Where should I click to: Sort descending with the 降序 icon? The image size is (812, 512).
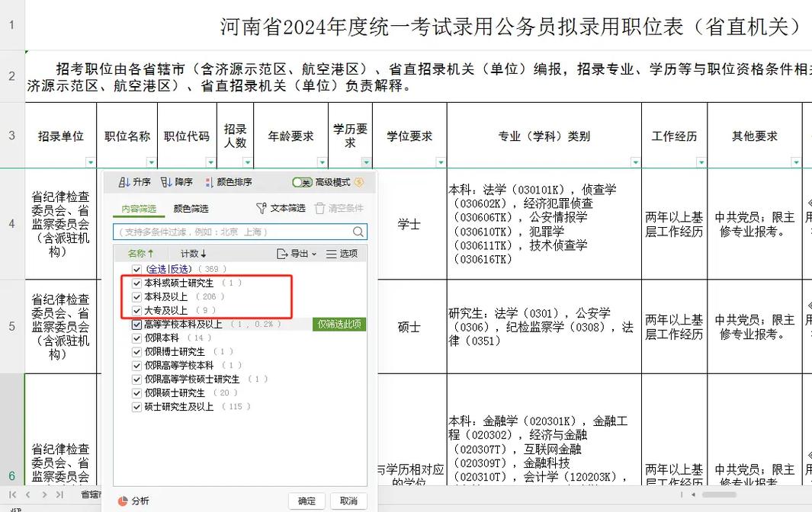[x=166, y=182]
